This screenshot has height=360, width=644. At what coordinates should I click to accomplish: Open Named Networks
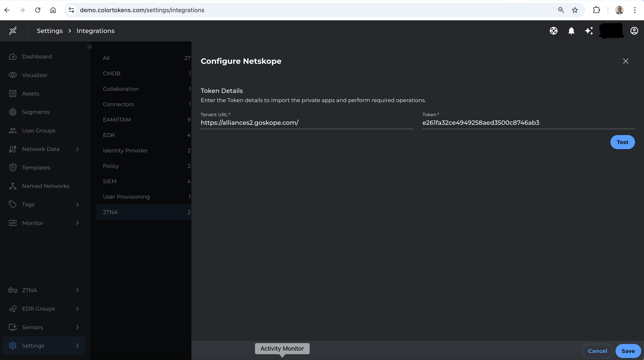(46, 186)
